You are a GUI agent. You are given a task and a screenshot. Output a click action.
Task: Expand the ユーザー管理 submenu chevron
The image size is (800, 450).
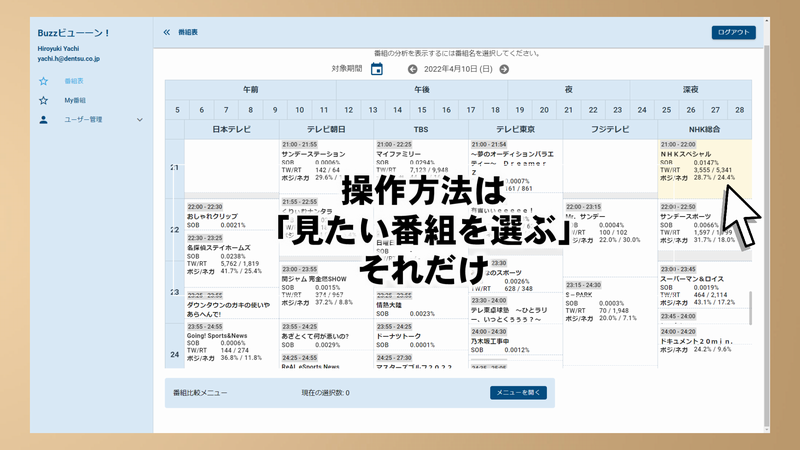(140, 120)
